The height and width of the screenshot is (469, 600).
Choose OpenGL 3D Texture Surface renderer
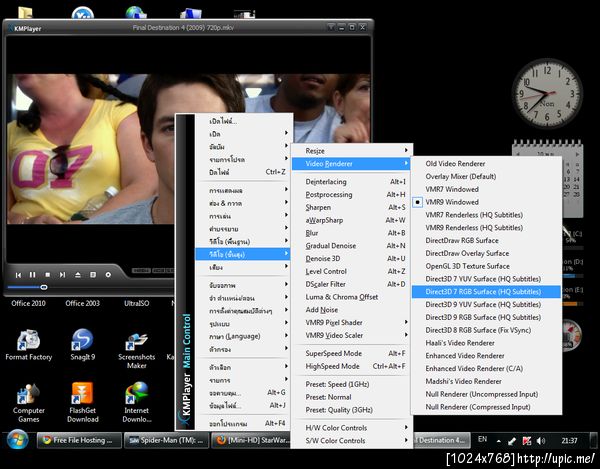pos(486,266)
